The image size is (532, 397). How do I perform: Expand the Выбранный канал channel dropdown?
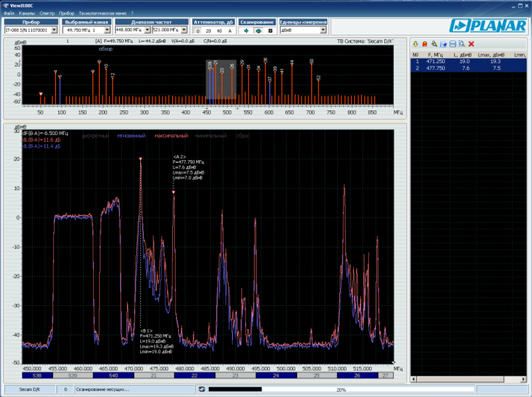[108, 30]
